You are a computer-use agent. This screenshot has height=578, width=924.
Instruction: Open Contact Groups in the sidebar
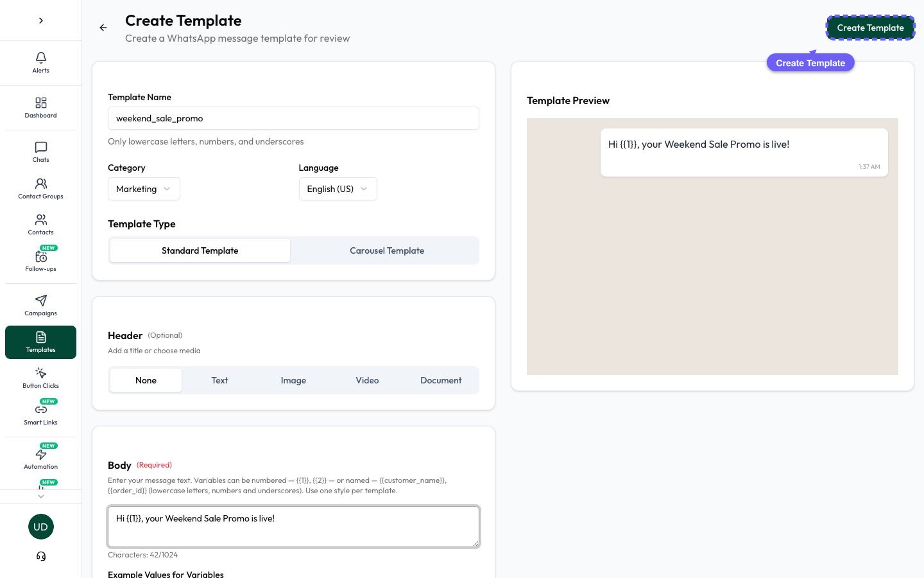pyautogui.click(x=40, y=189)
